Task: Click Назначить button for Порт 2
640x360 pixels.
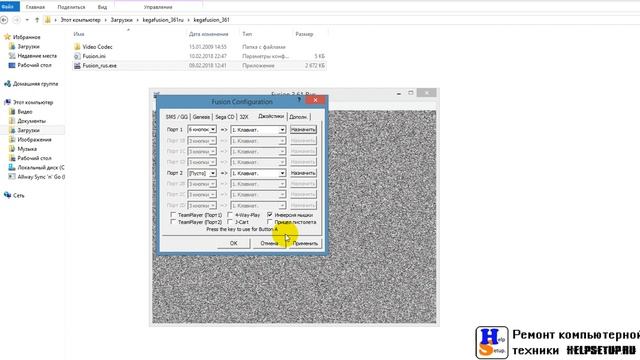Action: (x=303, y=173)
